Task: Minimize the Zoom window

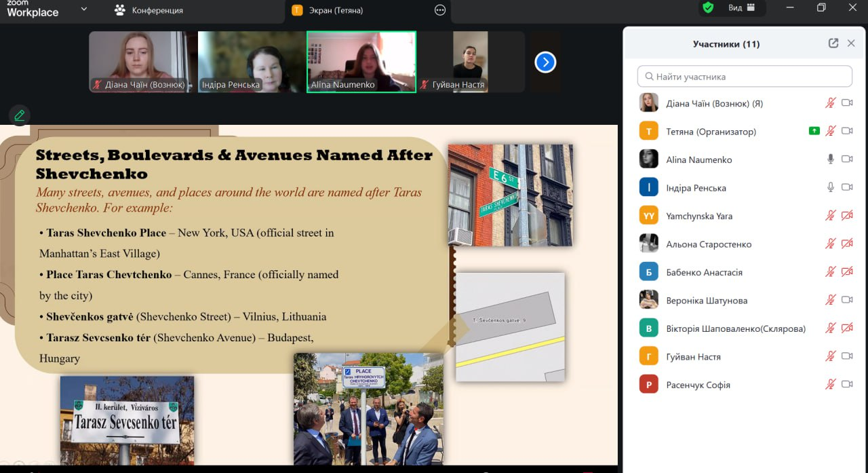Action: click(x=790, y=7)
